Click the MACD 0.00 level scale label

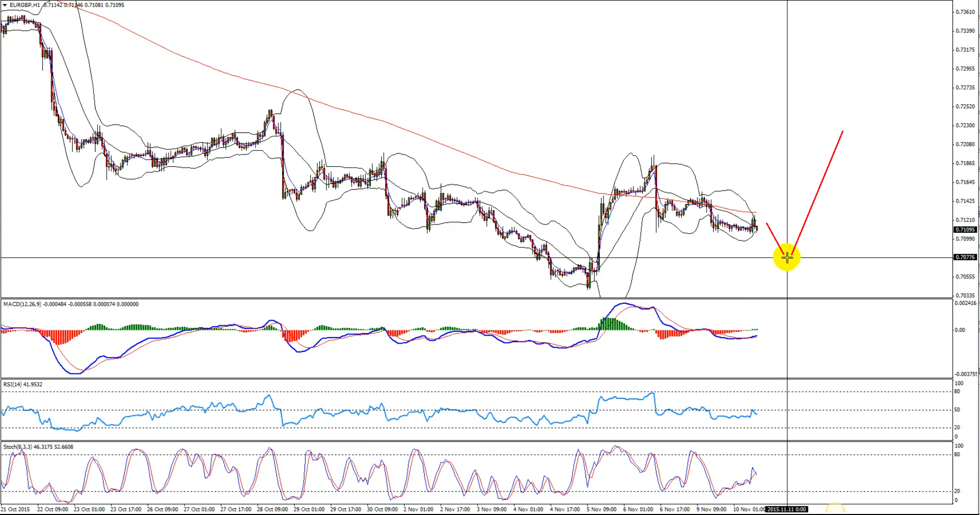pos(960,330)
